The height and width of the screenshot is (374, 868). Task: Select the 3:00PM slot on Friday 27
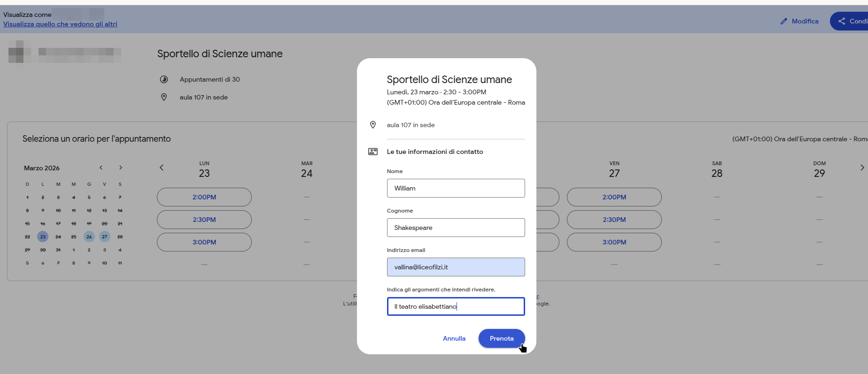point(614,242)
